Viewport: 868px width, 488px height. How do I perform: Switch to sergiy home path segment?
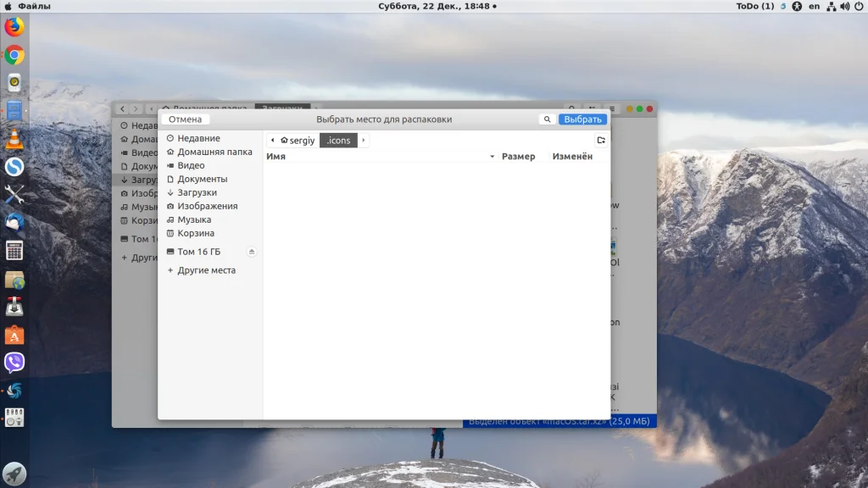pos(298,141)
